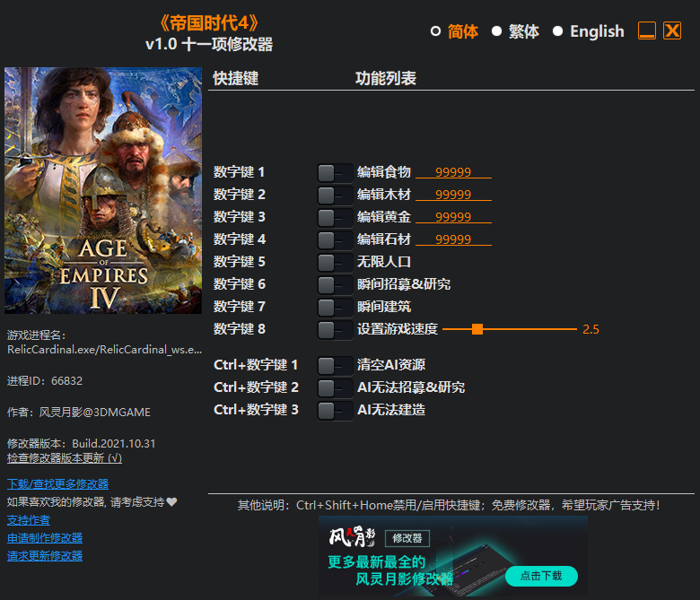Click the Age of Empires IV cover image
Screen dimensions: 700x600
pyautogui.click(x=103, y=190)
